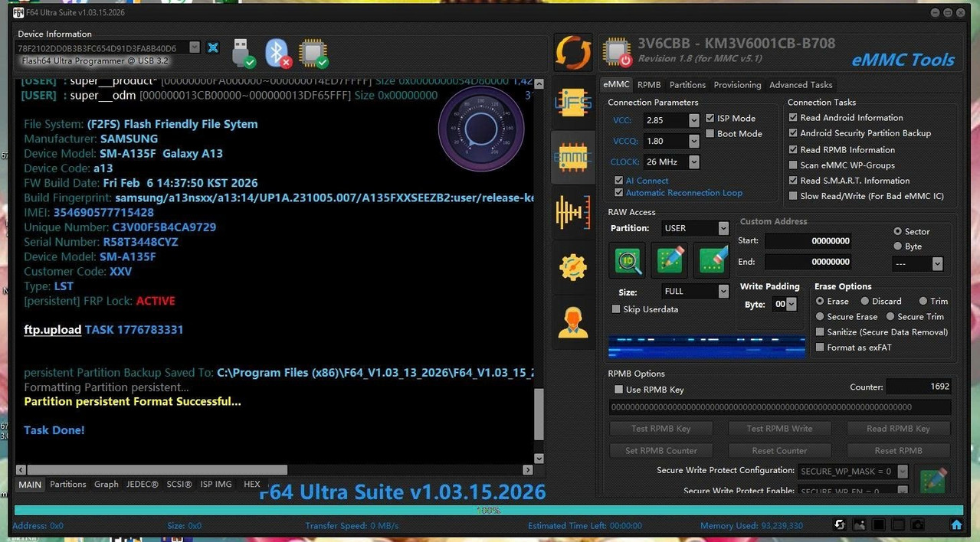The image size is (980, 542).
Task: Enable the Boot Mode checkbox
Action: click(710, 133)
